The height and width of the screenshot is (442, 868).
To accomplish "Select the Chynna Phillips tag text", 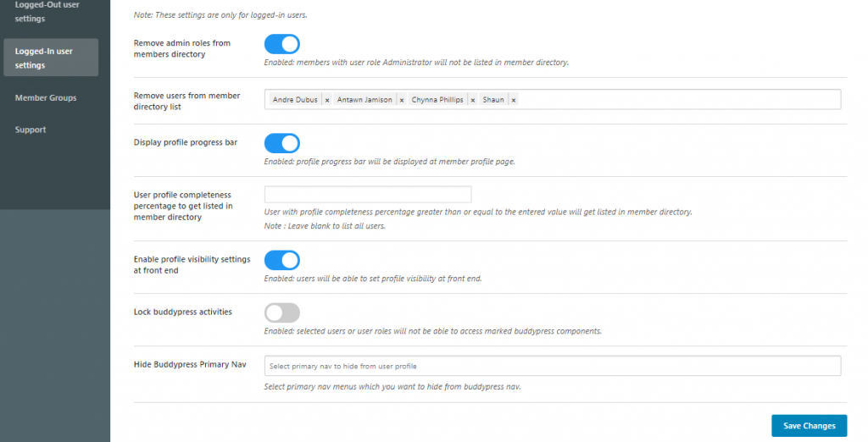I will point(437,100).
